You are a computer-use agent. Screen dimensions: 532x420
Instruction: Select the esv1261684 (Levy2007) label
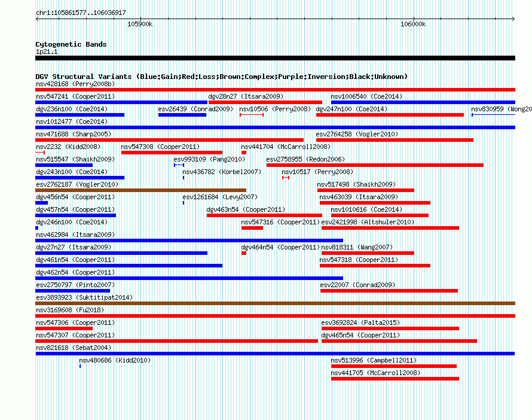(x=220, y=197)
